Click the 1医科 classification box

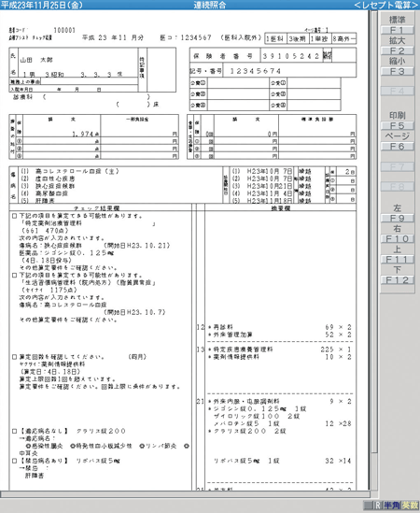[x=275, y=39]
